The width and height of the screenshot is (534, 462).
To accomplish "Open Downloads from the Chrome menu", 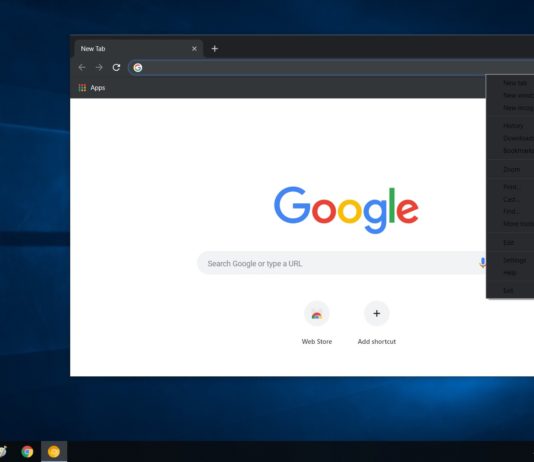I will click(x=510, y=138).
